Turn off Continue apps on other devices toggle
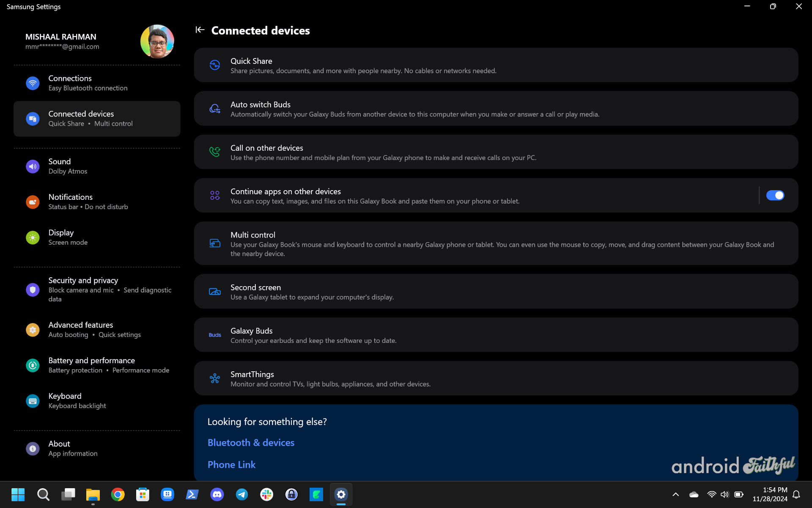 775,195
